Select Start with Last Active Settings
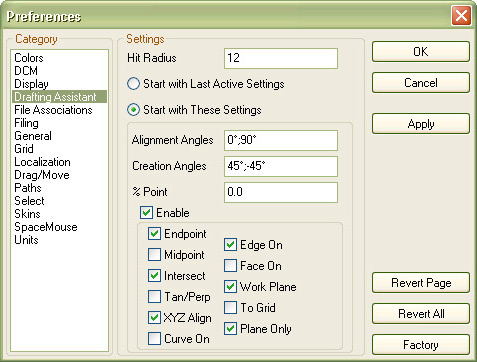Viewport: 477px width, 362px height. tap(133, 84)
